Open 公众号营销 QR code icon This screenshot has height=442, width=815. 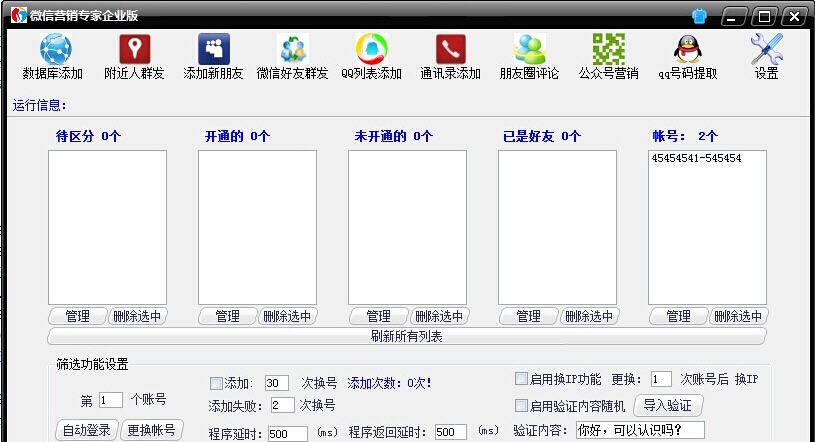tap(609, 49)
